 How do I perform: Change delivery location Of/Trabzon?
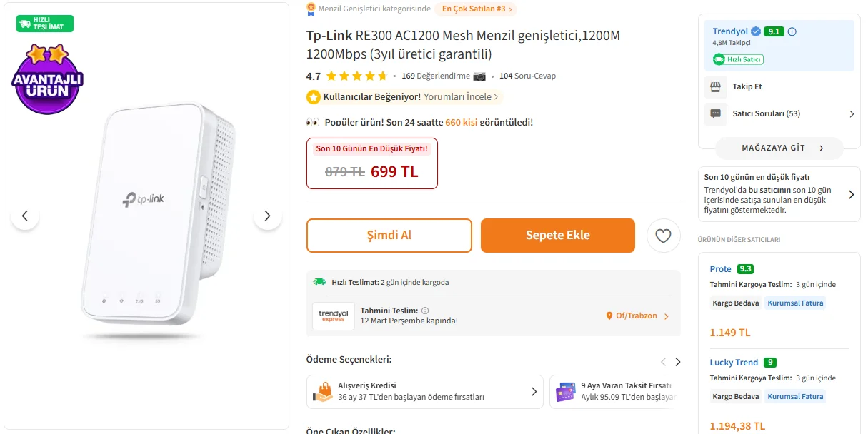pos(637,316)
